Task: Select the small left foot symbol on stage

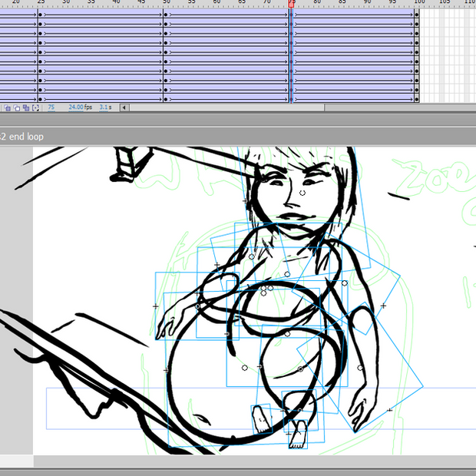Action: coord(262,419)
